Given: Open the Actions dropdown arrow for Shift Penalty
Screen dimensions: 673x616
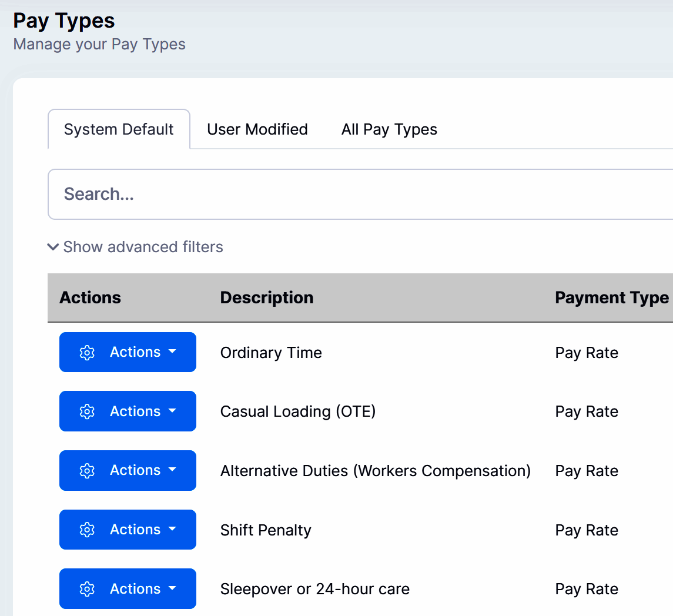Looking at the screenshot, I should point(172,530).
